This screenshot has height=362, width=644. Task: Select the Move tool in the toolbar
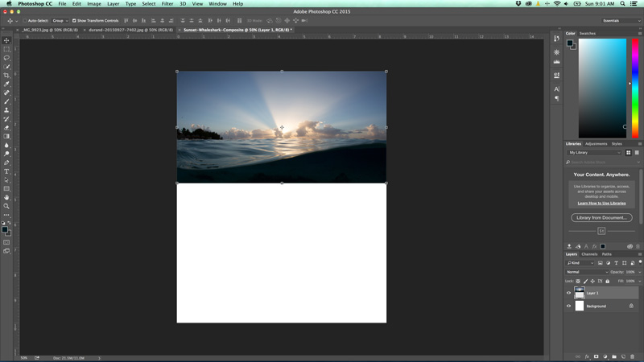(x=6, y=40)
